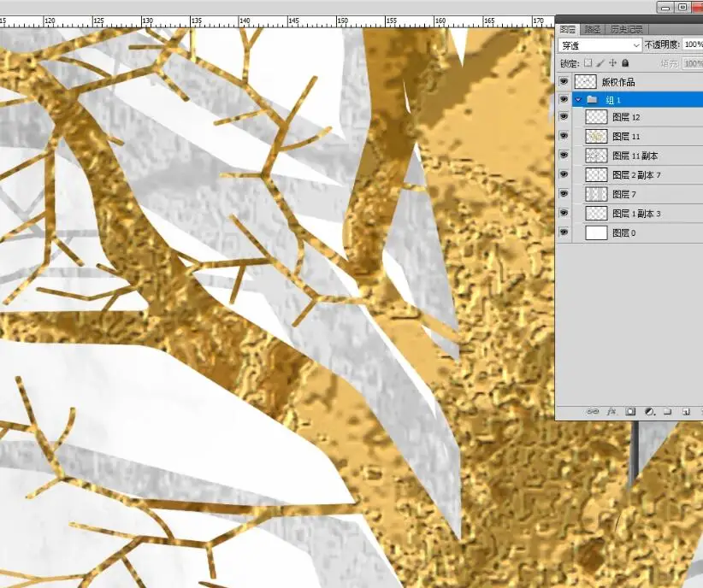
Task: Click the horizontal ruler at 150
Action: pos(342,21)
